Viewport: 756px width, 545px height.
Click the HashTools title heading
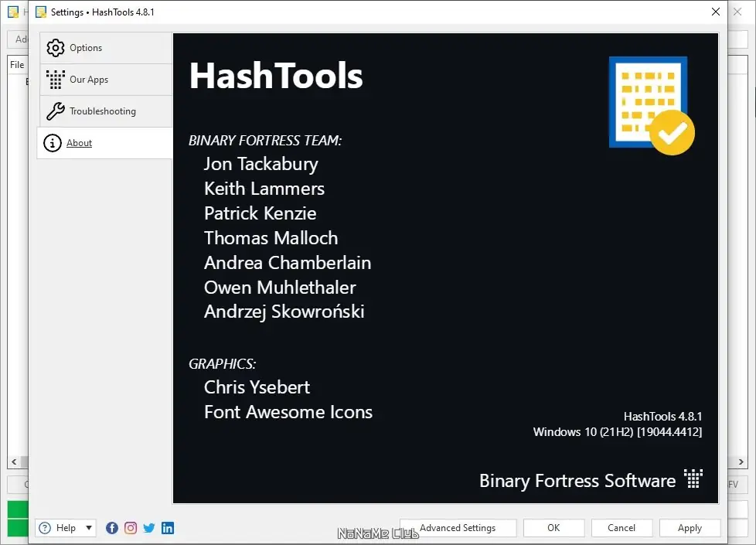(276, 76)
